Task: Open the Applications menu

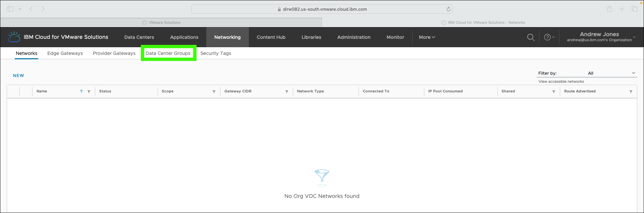Action: [184, 37]
